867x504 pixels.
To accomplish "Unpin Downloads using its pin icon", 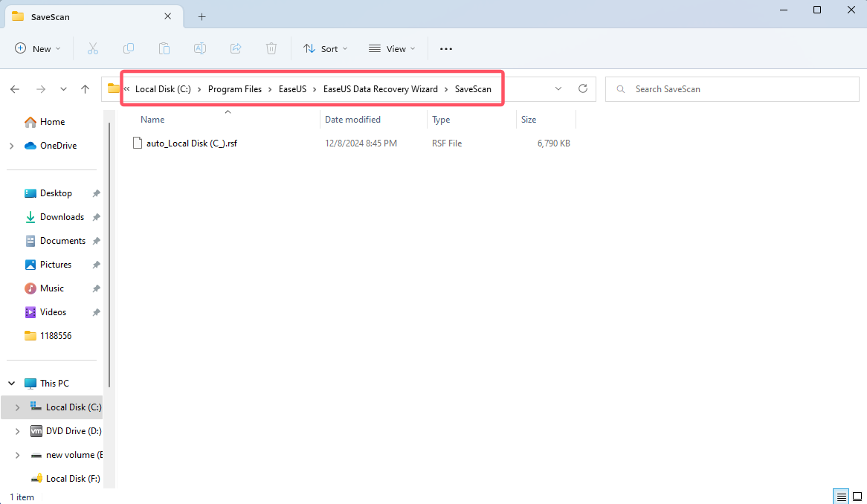I will coord(96,217).
